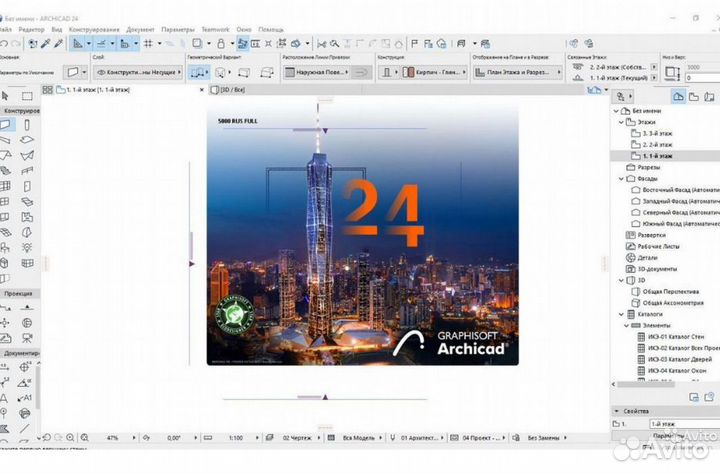Collapse the Свойства panel section

(x=617, y=411)
